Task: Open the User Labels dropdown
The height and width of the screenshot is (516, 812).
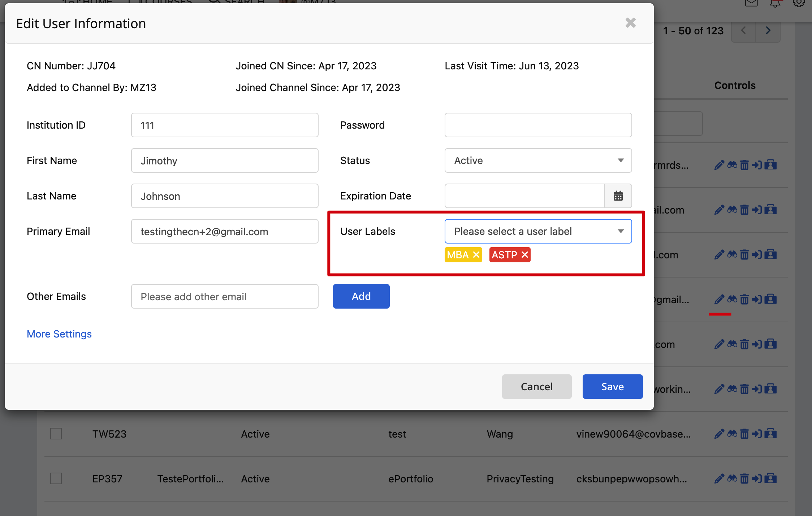Action: (538, 231)
